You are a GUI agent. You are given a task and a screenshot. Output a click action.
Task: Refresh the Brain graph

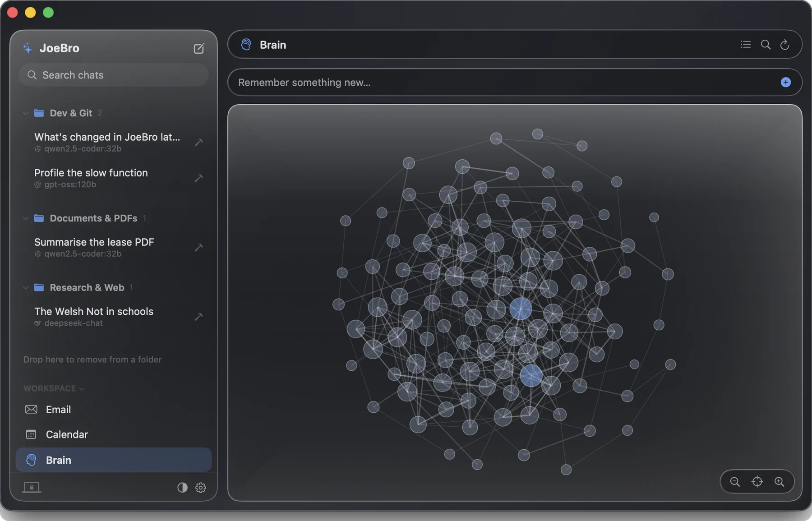(x=784, y=44)
